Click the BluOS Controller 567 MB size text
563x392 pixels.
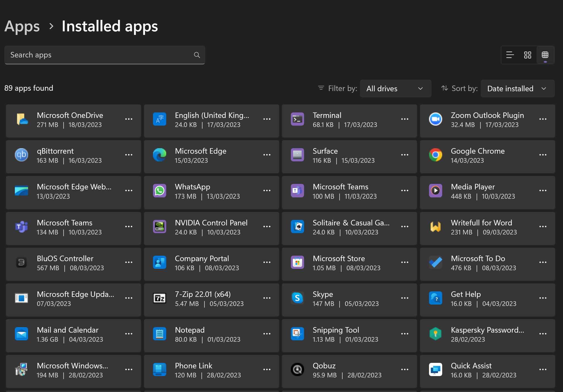click(x=48, y=268)
